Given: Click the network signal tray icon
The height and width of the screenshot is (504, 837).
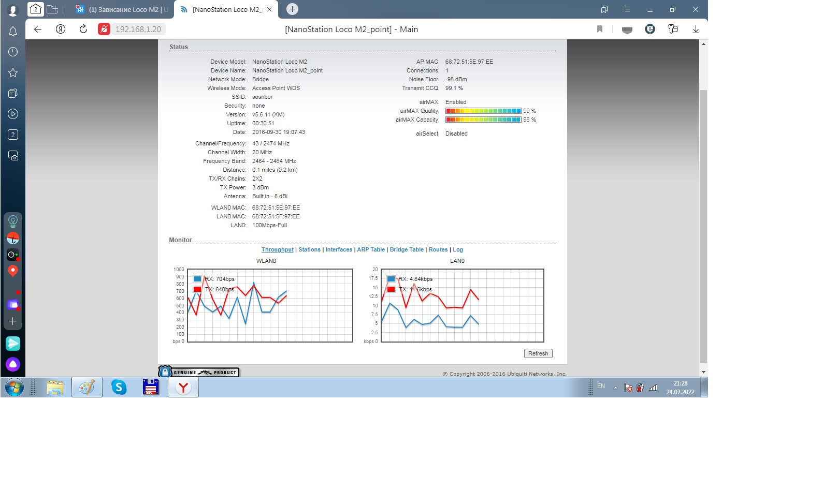Looking at the screenshot, I should pyautogui.click(x=653, y=388).
